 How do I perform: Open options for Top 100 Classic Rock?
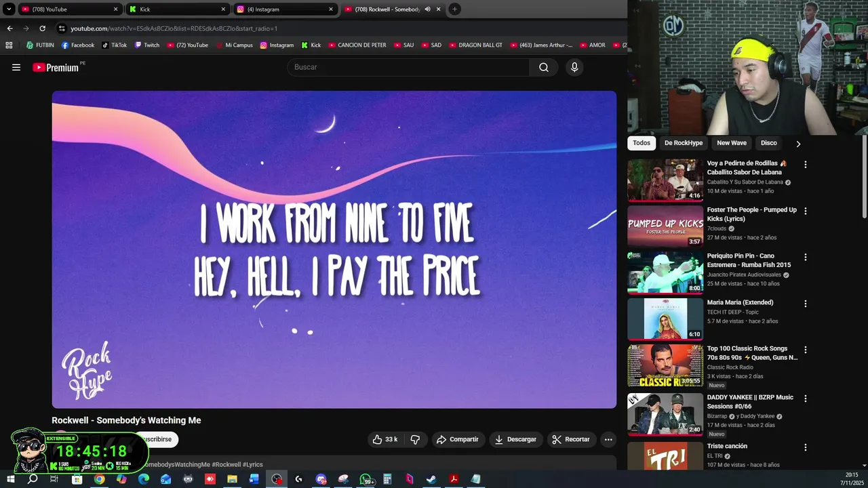tap(806, 350)
